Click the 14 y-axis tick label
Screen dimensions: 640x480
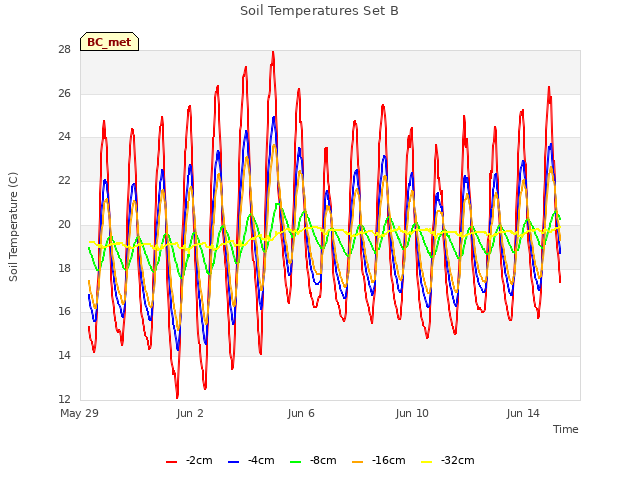pyautogui.click(x=64, y=356)
